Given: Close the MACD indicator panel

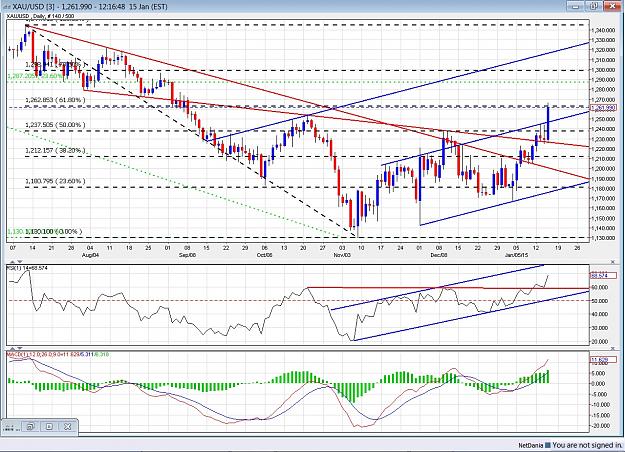Looking at the screenshot, I should (613, 348).
